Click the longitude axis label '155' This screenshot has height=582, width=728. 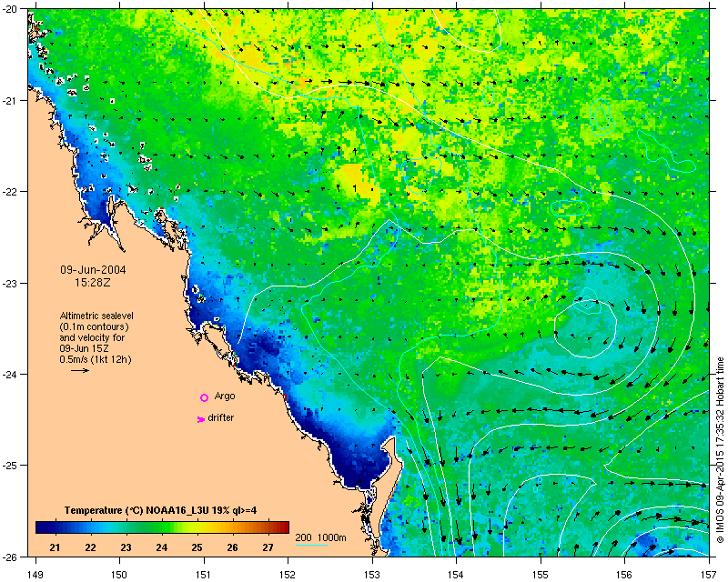(541, 575)
